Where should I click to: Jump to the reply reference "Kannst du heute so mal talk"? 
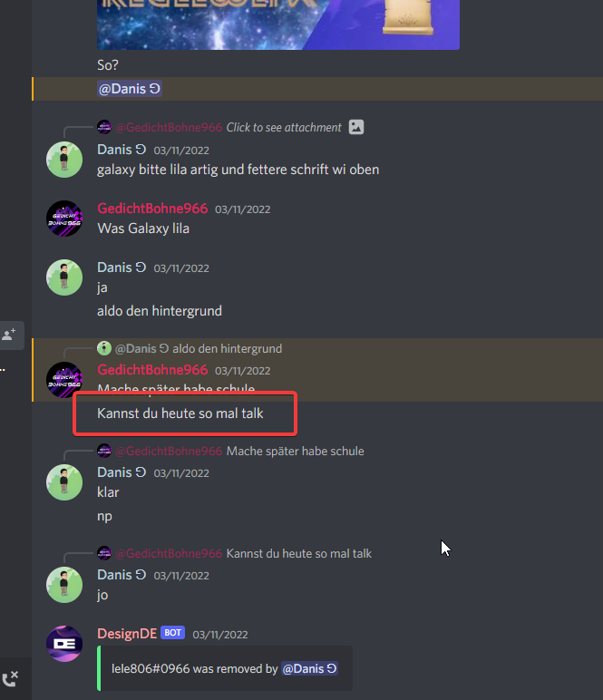(x=298, y=554)
